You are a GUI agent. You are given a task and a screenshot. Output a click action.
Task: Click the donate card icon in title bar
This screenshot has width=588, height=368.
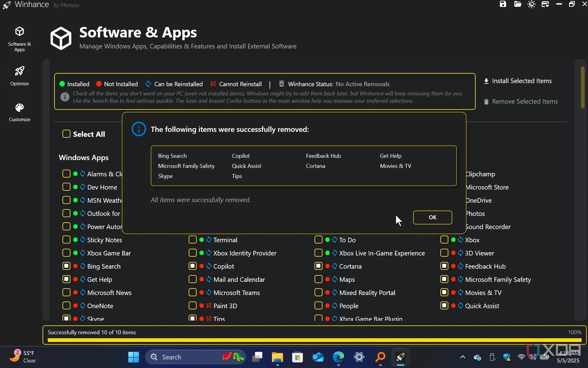point(545,4)
